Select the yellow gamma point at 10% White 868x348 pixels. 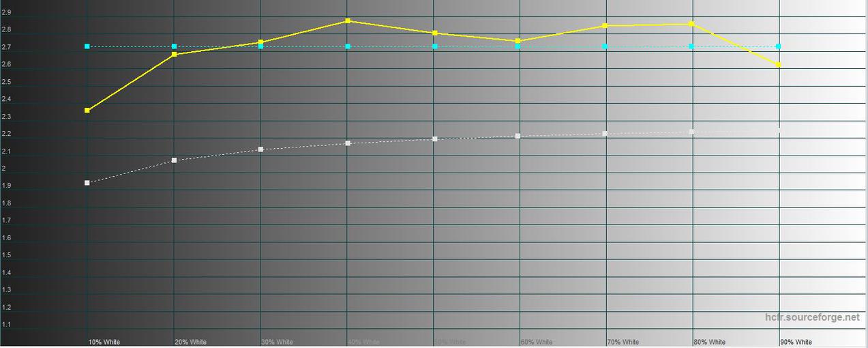point(87,110)
